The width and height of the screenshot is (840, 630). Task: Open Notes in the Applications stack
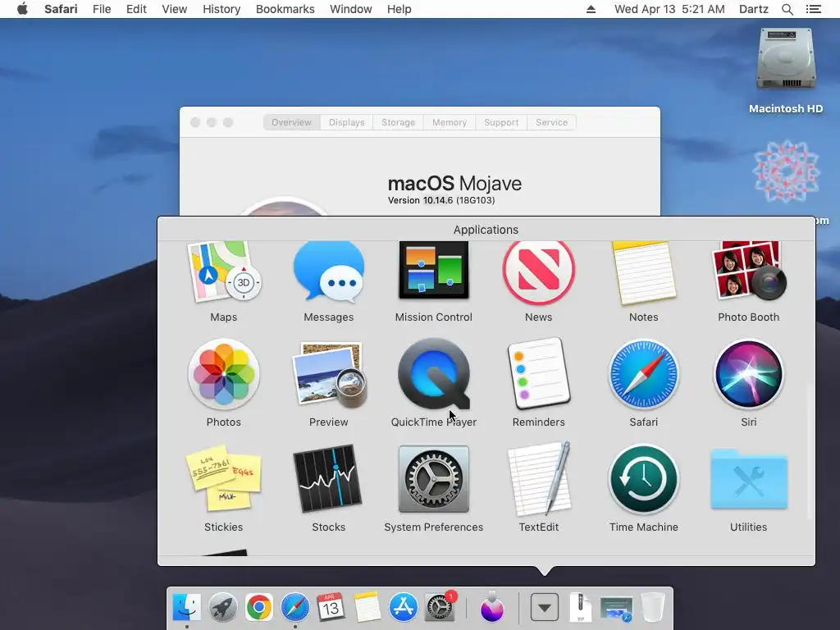coord(643,272)
